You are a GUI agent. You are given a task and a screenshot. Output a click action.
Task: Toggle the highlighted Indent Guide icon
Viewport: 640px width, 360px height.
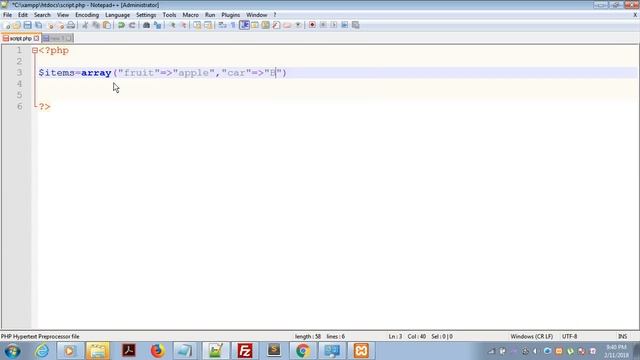tap(244, 25)
